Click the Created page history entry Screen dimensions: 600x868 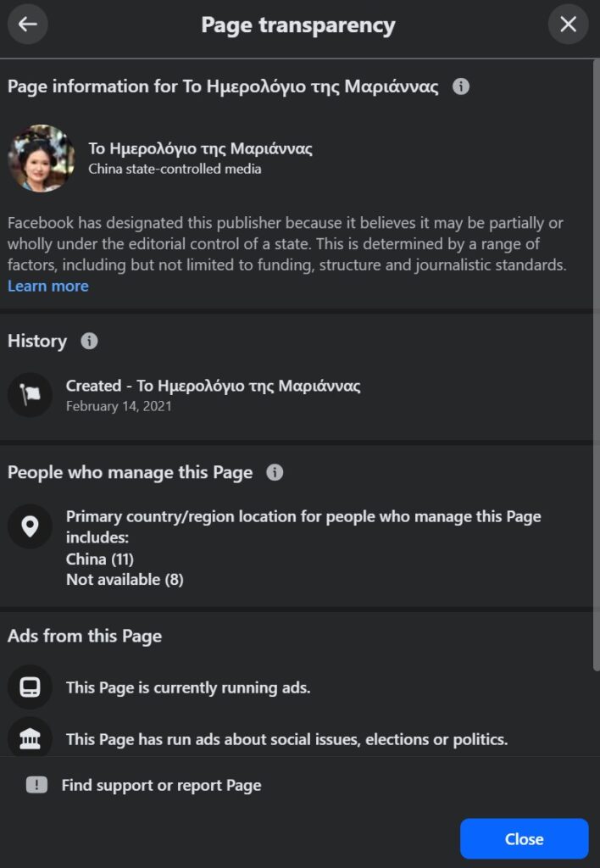click(x=213, y=387)
